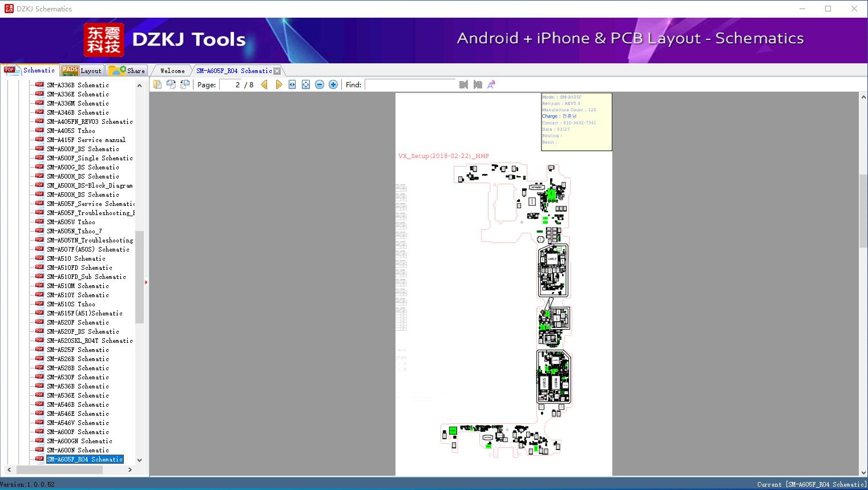Click the PDF icon beside SM-A510S Tshoo
This screenshot has width=868, height=490.
point(39,304)
